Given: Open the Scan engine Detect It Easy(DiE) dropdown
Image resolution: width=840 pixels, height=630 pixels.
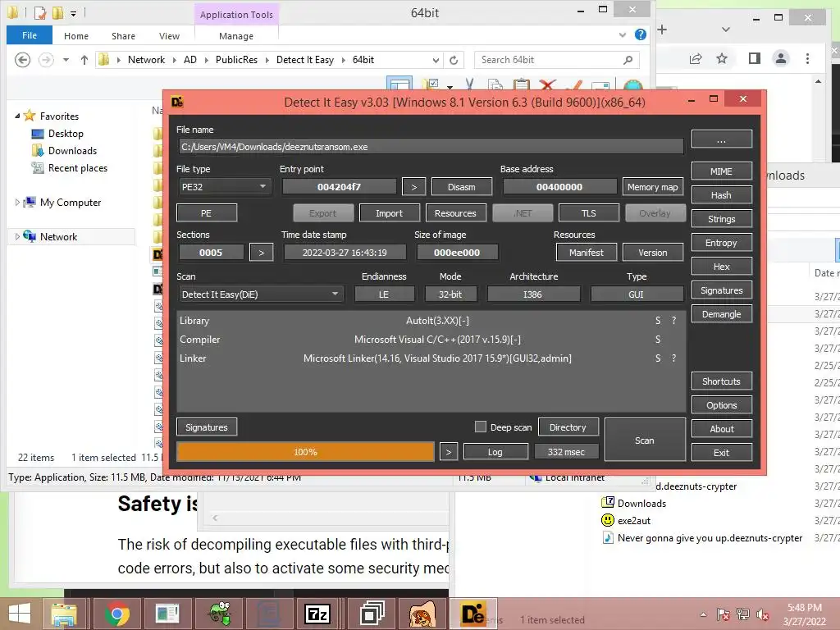Looking at the screenshot, I should pos(260,294).
